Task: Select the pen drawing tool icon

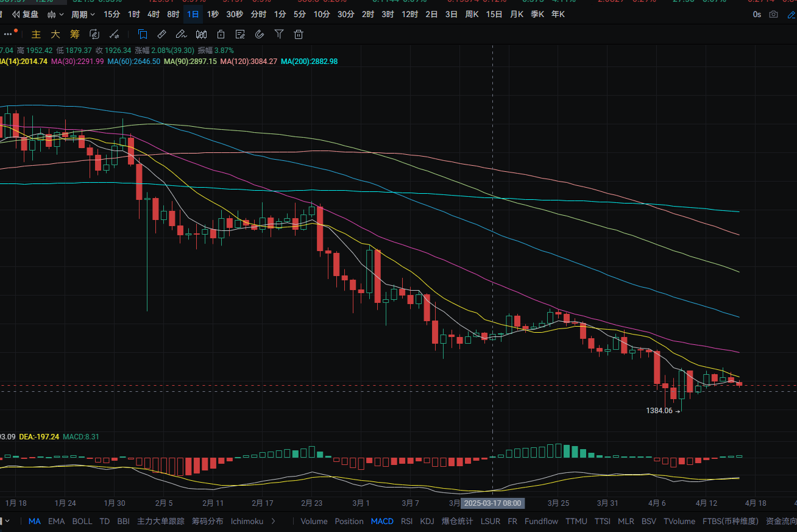Action: [181, 35]
